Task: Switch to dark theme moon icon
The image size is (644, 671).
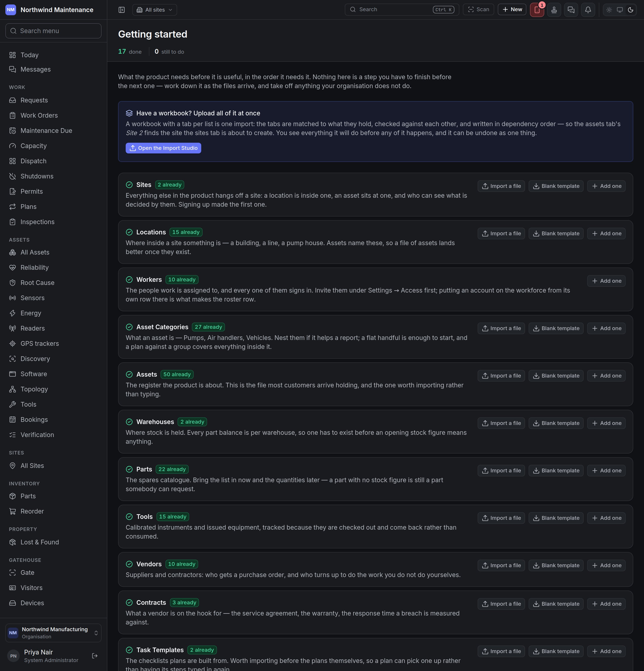Action: tap(631, 10)
